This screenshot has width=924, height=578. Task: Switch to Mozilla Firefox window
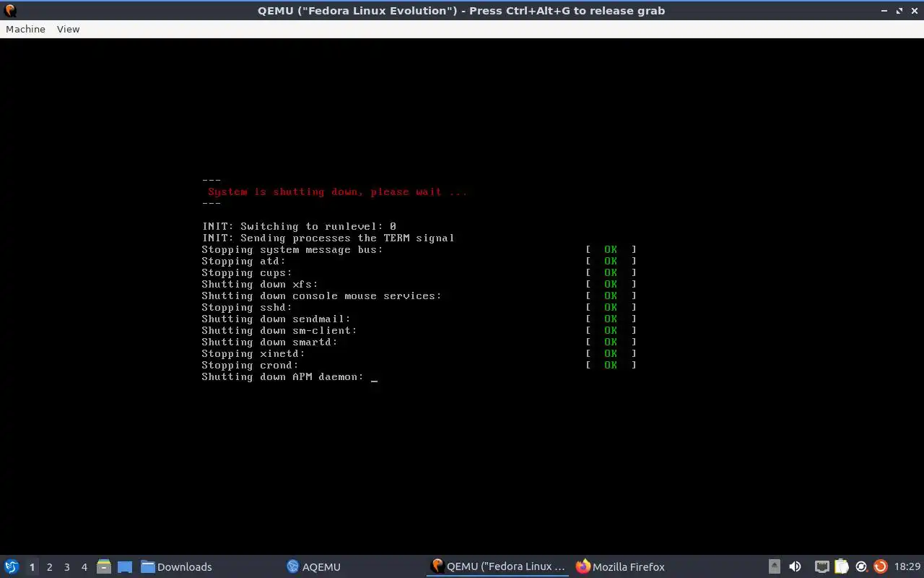[x=621, y=566]
